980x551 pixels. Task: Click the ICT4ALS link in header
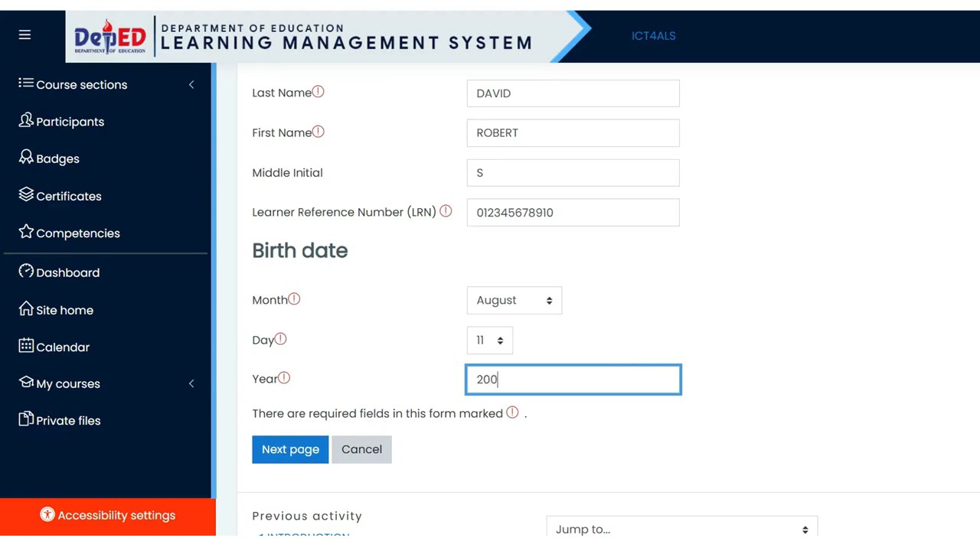point(653,35)
